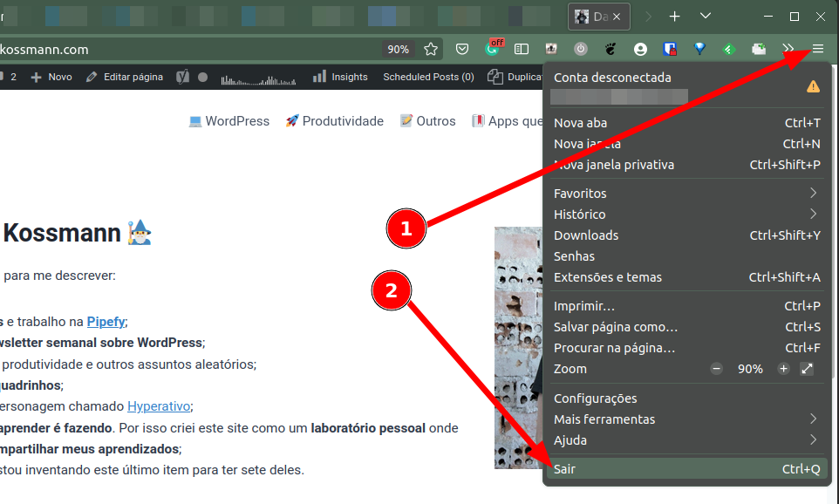Image resolution: width=839 pixels, height=504 pixels.
Task: Click the Editar página pencil icon
Action: click(91, 77)
